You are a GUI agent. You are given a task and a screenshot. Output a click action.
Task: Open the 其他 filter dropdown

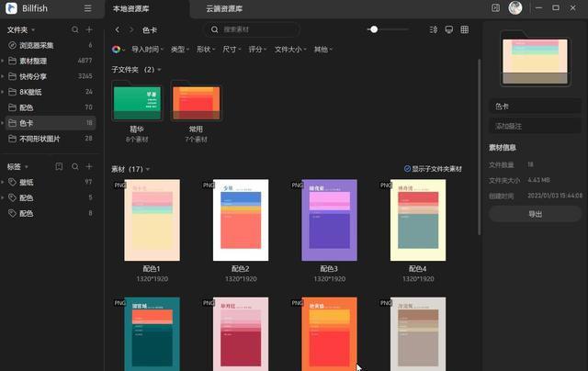[x=323, y=49]
